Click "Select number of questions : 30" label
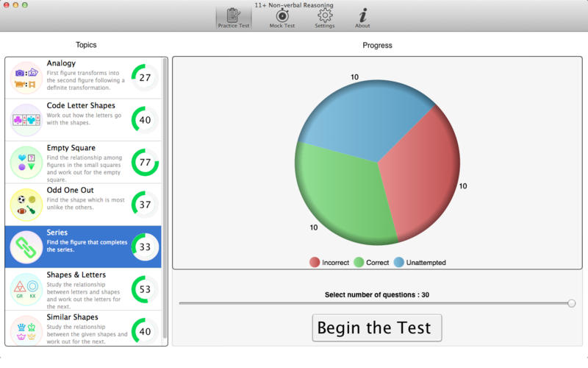This screenshot has width=588, height=368. coord(377,295)
